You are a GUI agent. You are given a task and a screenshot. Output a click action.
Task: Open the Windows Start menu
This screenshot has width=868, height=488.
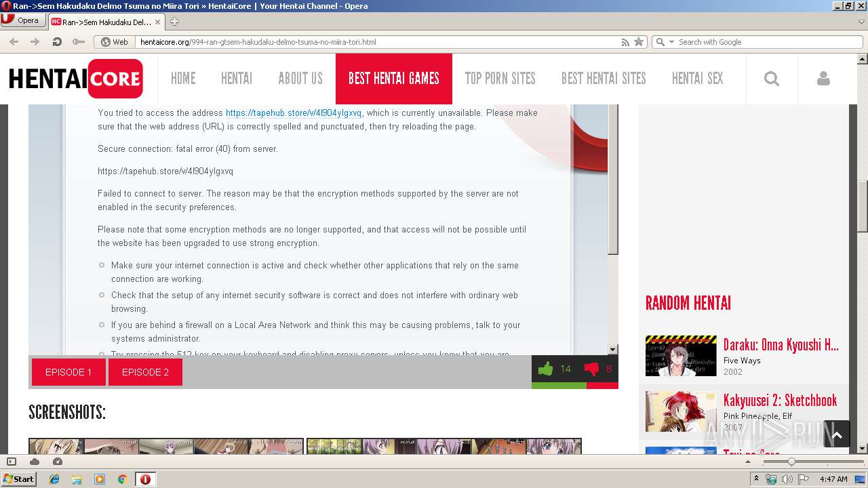19,479
